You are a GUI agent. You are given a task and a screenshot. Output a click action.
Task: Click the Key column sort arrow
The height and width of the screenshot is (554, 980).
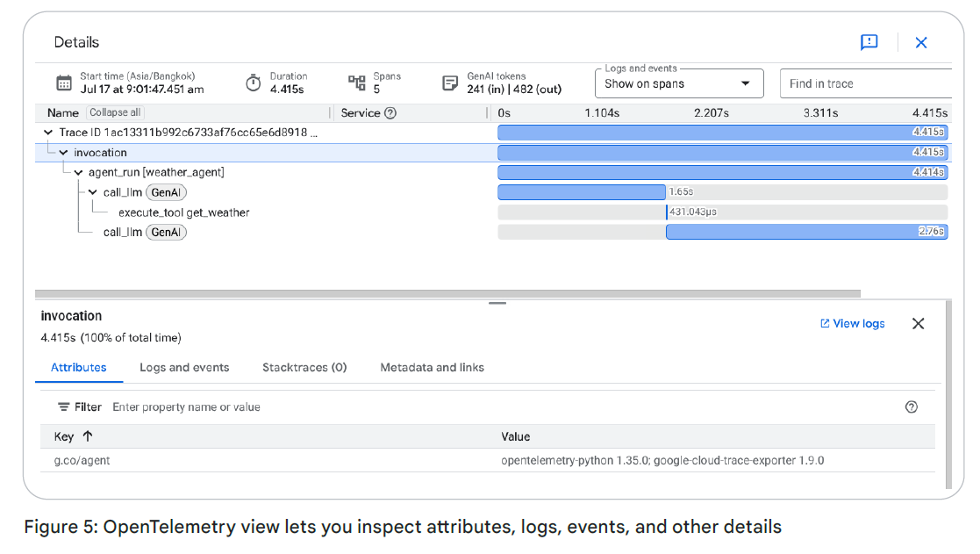click(x=87, y=436)
